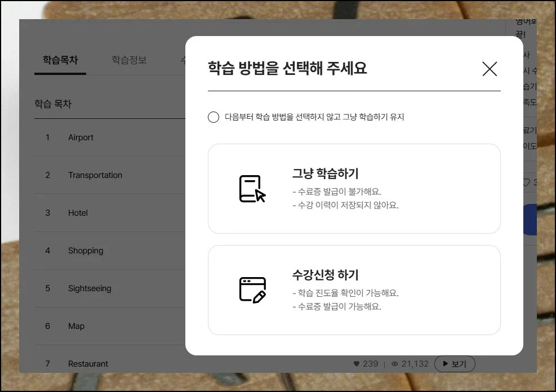Image resolution: width=556 pixels, height=392 pixels.
Task: Open lesson 5 Sightseeing
Action: (x=90, y=288)
